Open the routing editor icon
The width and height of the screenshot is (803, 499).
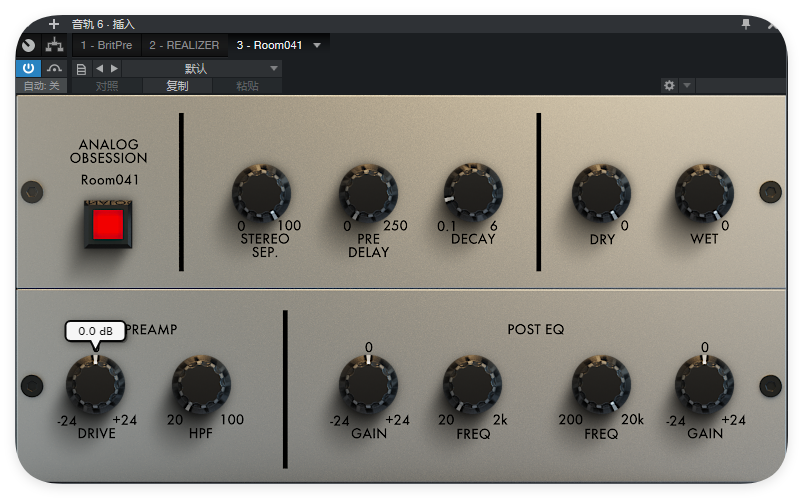click(x=54, y=45)
